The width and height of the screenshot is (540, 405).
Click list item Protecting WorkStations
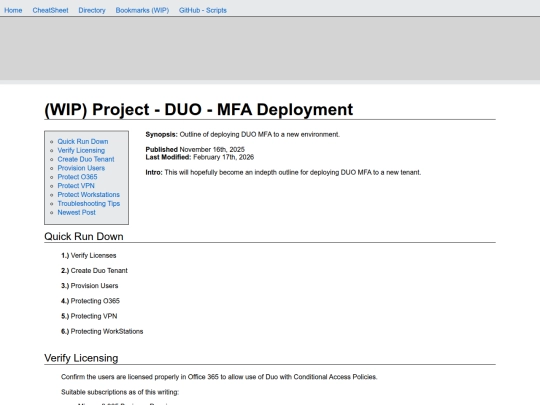102,331
